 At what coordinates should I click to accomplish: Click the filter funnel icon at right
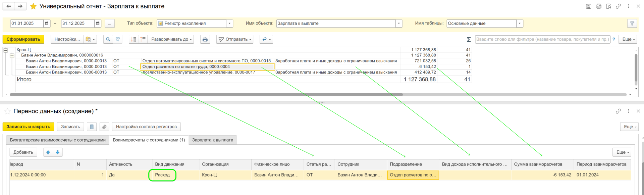tap(632, 23)
